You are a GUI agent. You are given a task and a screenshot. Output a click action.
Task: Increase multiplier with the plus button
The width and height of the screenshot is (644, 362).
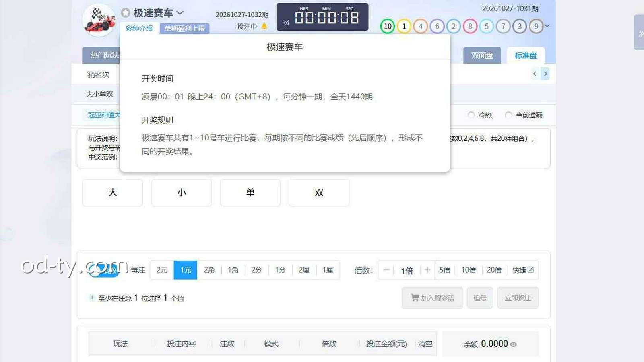pyautogui.click(x=427, y=270)
